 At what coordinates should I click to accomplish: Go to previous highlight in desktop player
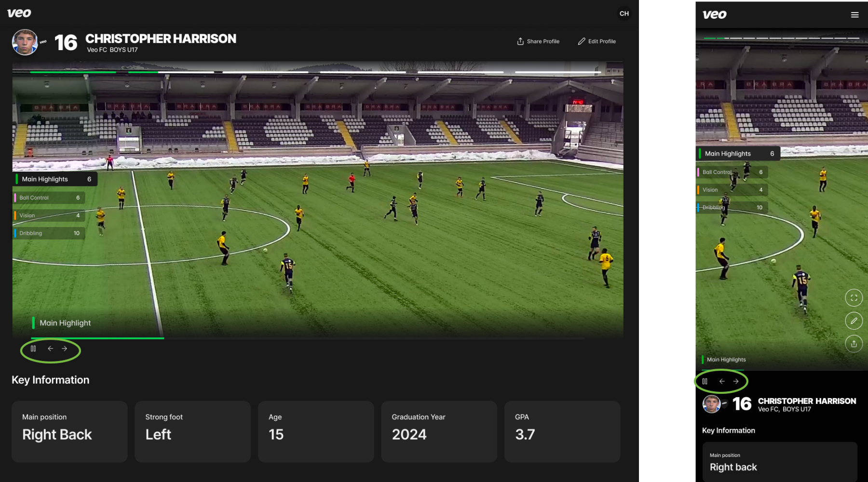pos(50,348)
